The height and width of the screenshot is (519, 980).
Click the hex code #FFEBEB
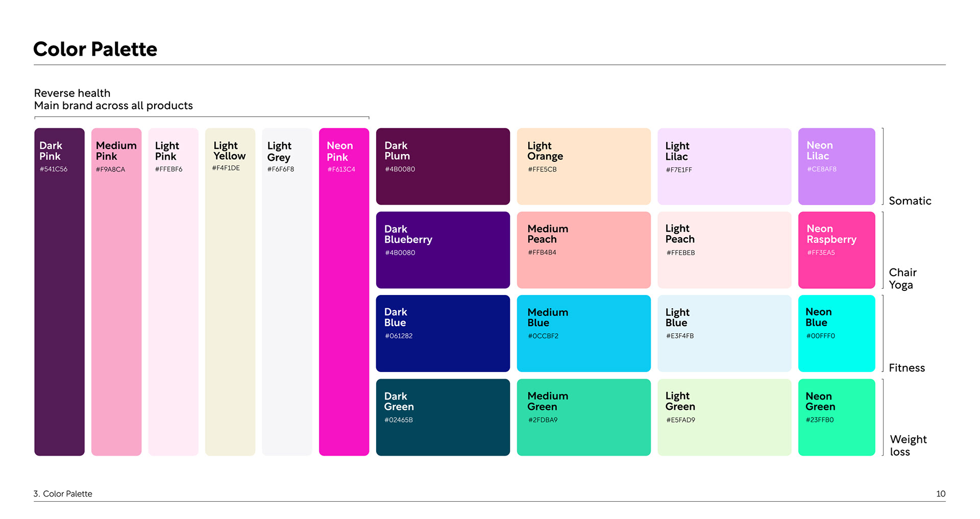680,253
